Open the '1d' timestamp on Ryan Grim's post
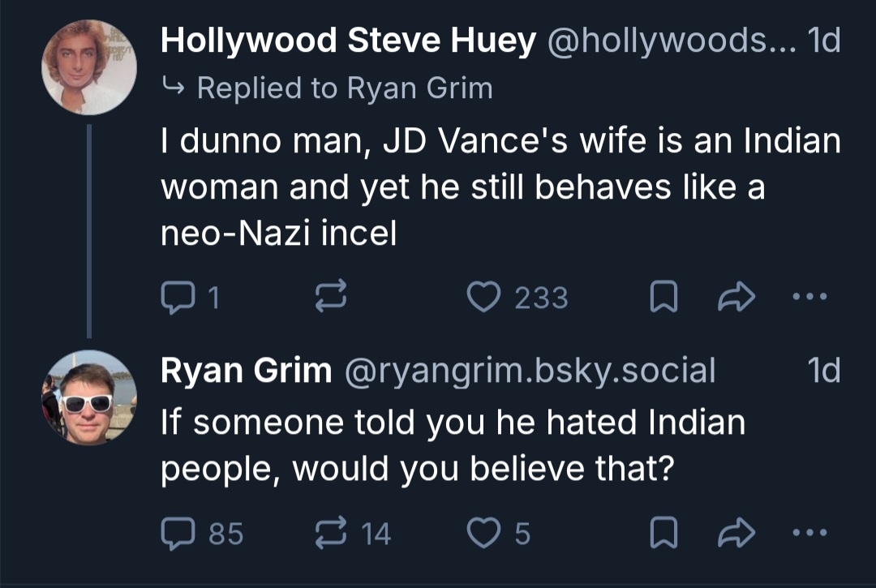Screen dimensions: 876x588 pyautogui.click(x=824, y=371)
